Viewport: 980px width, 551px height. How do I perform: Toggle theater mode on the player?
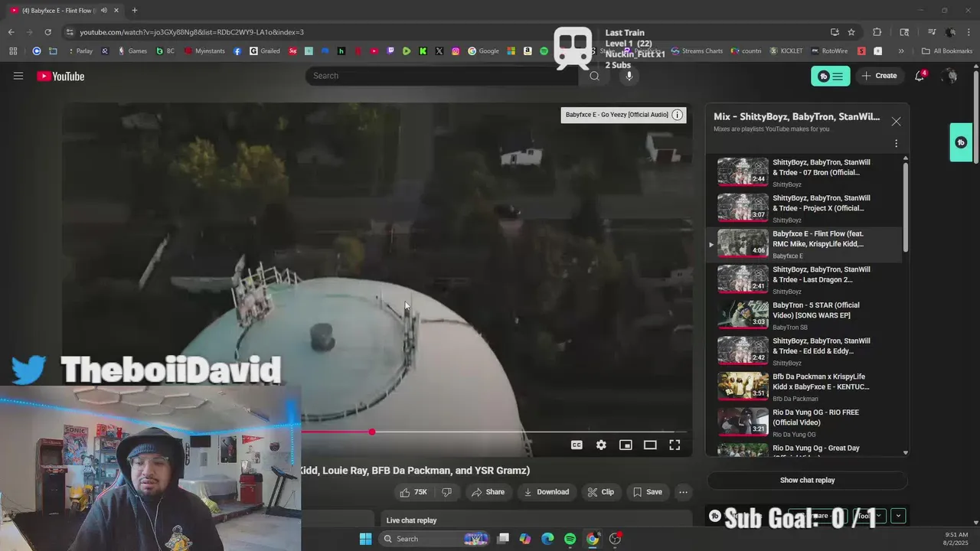point(650,445)
